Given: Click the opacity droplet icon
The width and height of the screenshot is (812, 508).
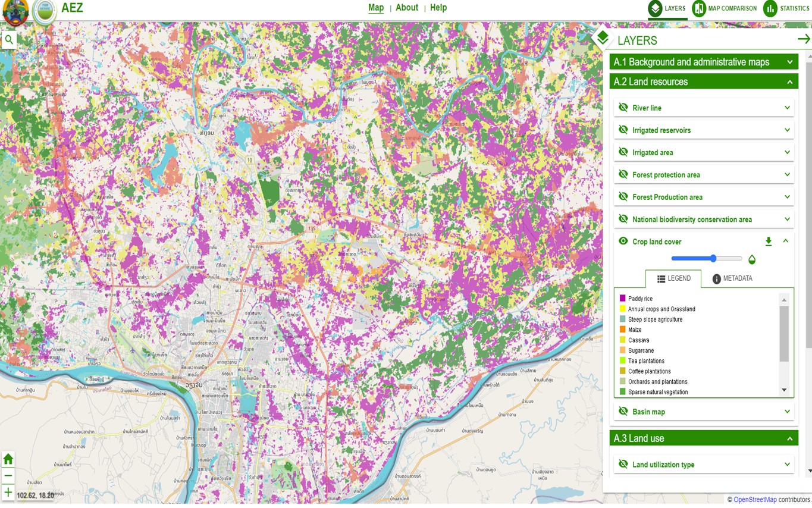Looking at the screenshot, I should 752,259.
